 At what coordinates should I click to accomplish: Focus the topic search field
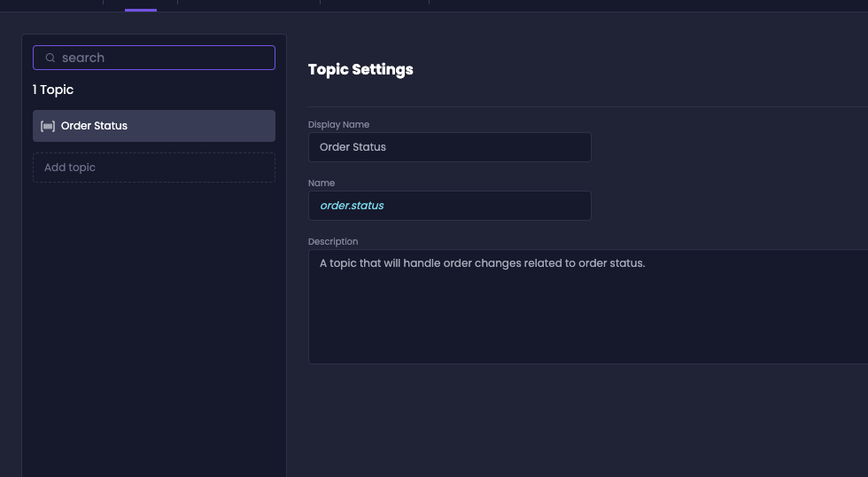click(x=154, y=58)
